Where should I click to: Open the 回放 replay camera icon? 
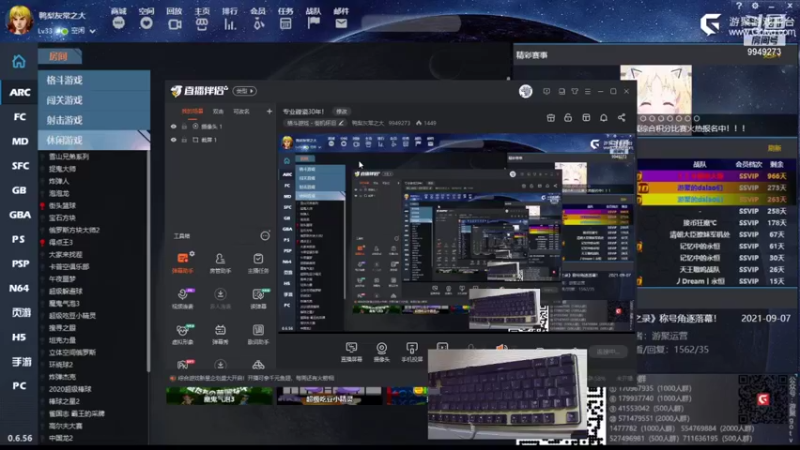click(x=174, y=23)
